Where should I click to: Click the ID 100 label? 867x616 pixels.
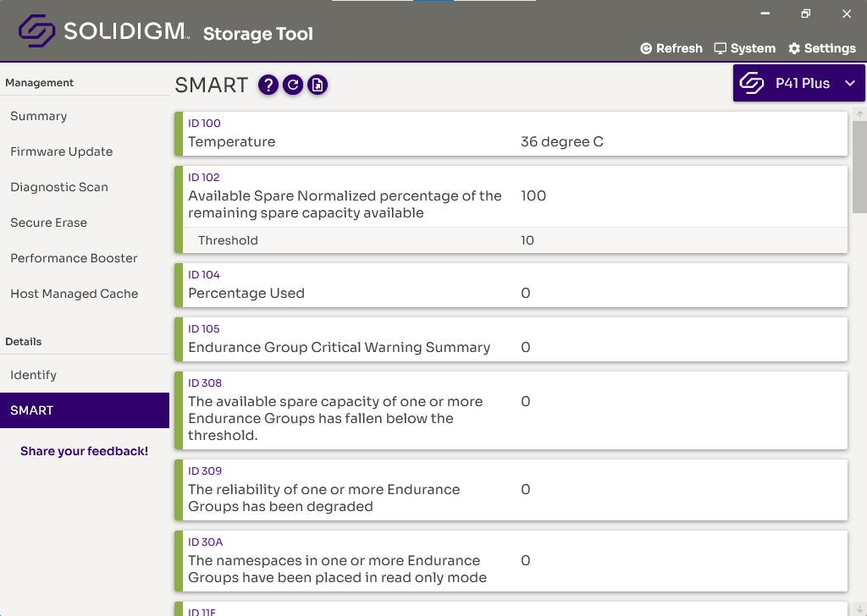(204, 124)
